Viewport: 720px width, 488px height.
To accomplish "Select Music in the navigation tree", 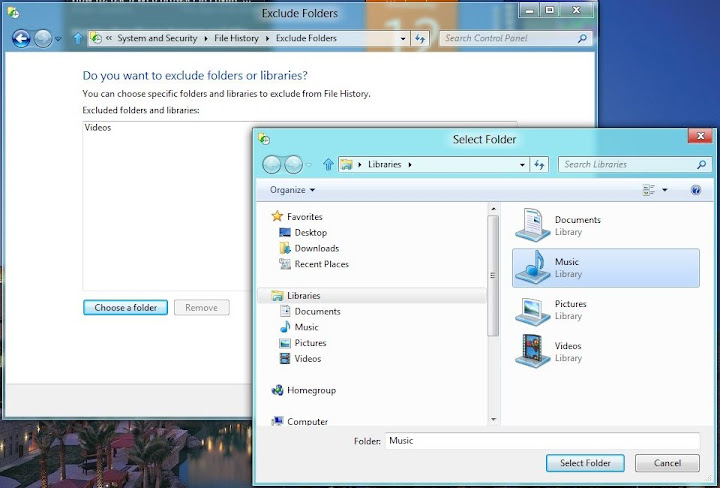I will (299, 327).
